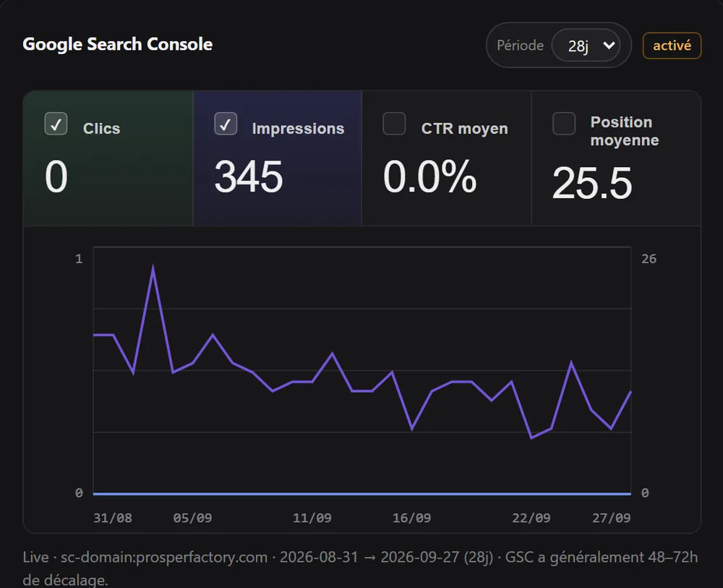Select the Impressions value 345
Viewport: 723px width, 588px height.
249,176
